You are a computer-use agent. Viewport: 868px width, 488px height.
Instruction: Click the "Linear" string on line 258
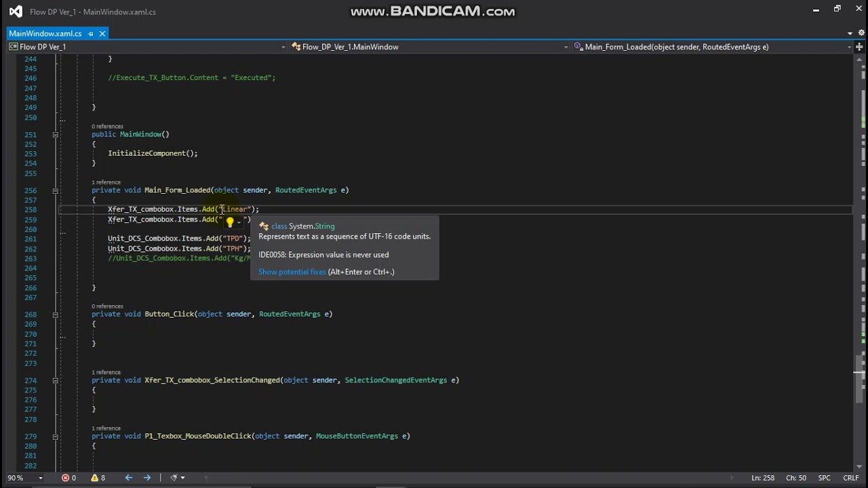click(x=235, y=209)
